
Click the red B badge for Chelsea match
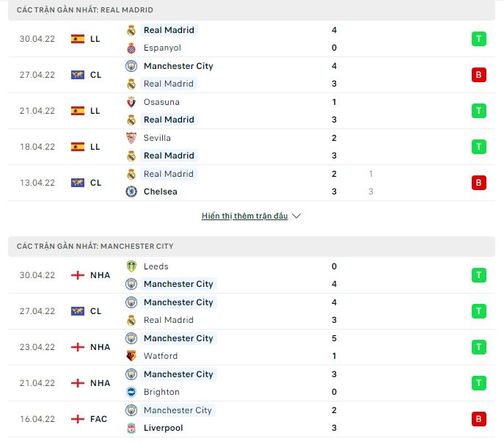click(x=479, y=183)
